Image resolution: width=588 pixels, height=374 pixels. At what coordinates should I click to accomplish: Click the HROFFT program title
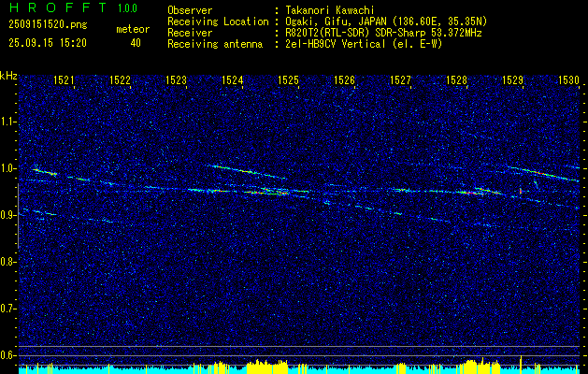coord(58,7)
